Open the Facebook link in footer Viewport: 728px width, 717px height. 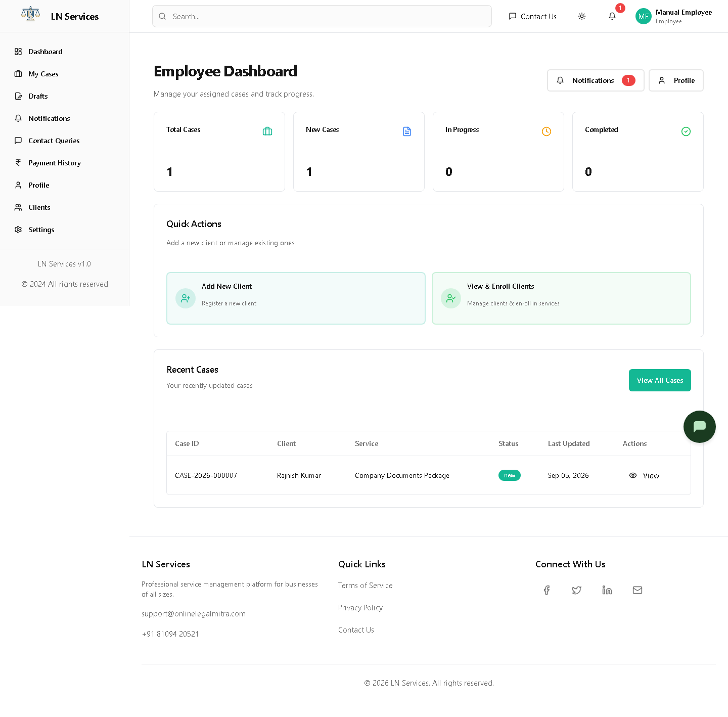547,590
